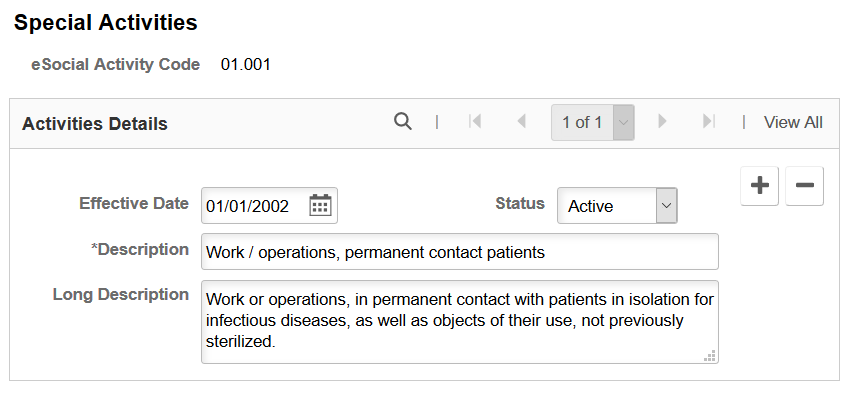
Task: Click the Activities Details header title
Action: (95, 124)
